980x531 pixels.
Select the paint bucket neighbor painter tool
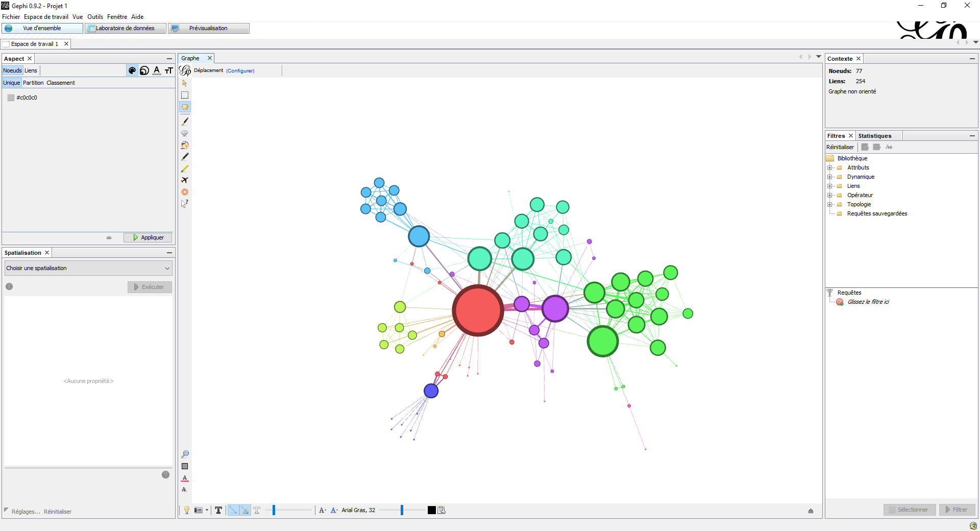pos(185,145)
